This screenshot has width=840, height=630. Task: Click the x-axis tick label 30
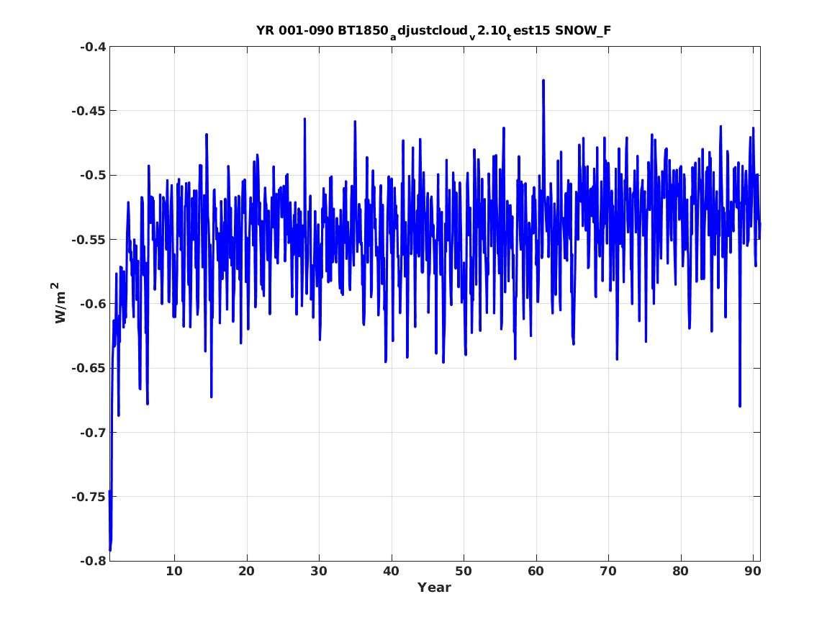pyautogui.click(x=319, y=572)
